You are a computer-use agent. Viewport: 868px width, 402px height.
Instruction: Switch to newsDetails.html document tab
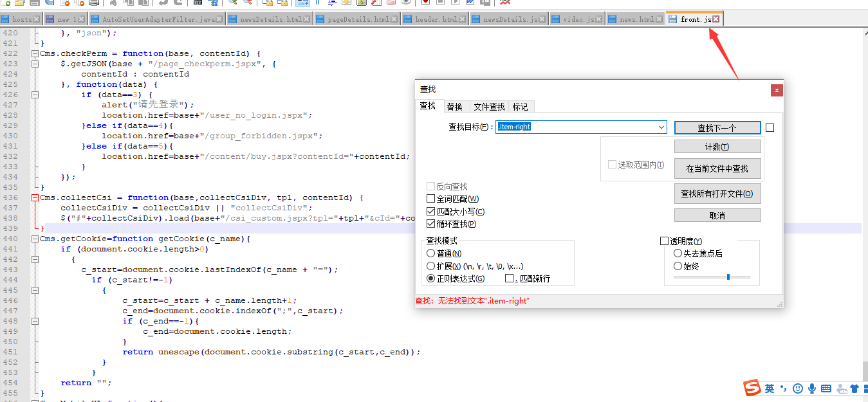(x=270, y=19)
